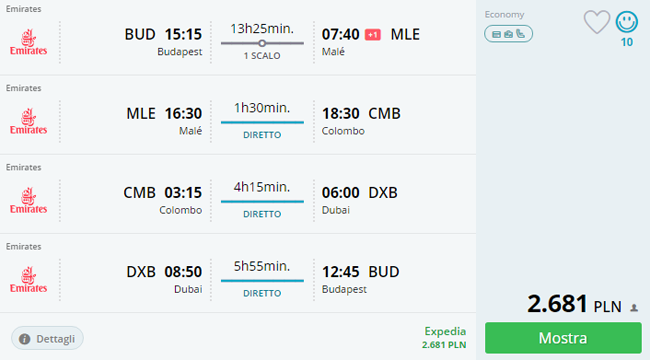Click the heart favorite icon
Image resolution: width=650 pixels, height=360 pixels.
(597, 22)
